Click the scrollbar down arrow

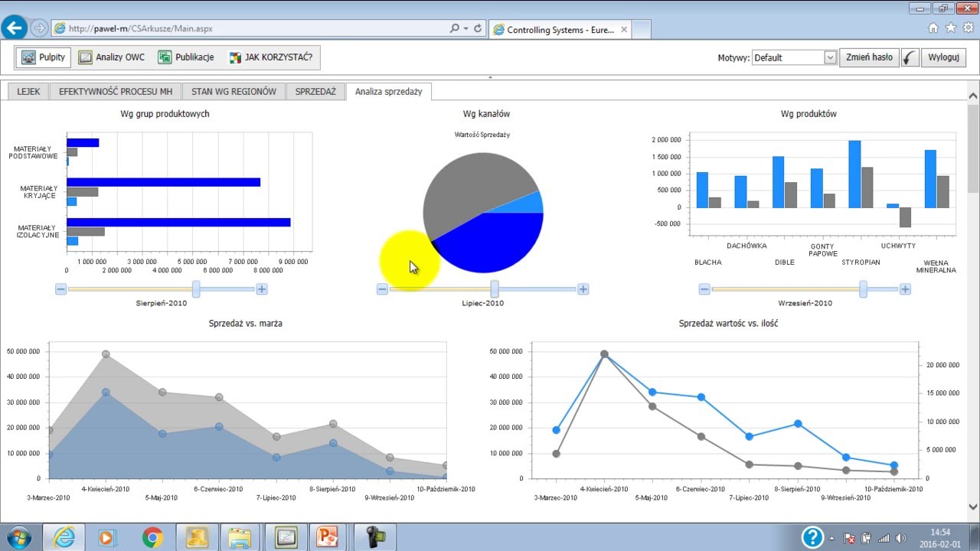pyautogui.click(x=973, y=507)
